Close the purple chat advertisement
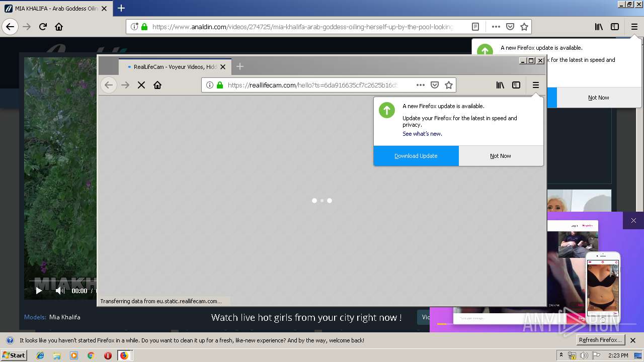Viewport: 644px width, 362px height. click(x=633, y=221)
